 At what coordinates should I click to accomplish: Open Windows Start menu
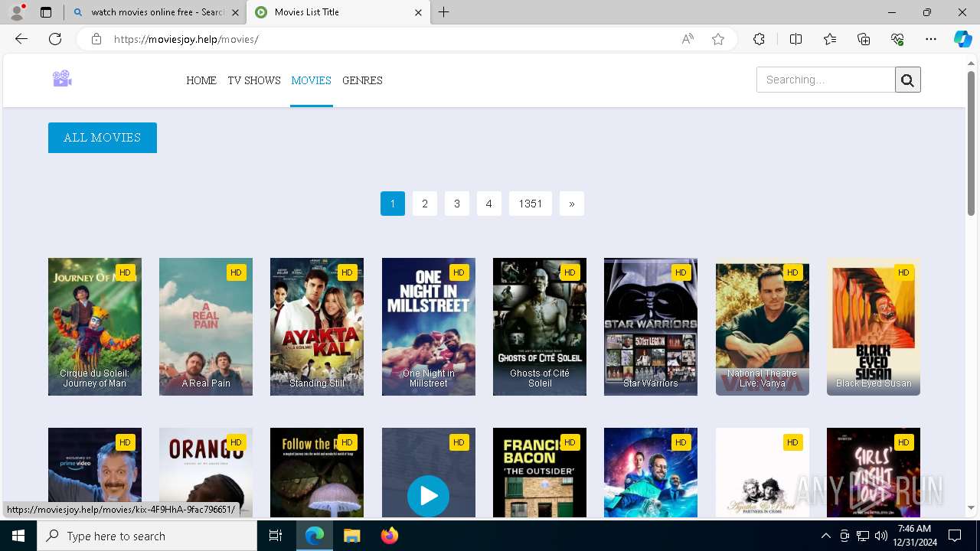(x=18, y=536)
